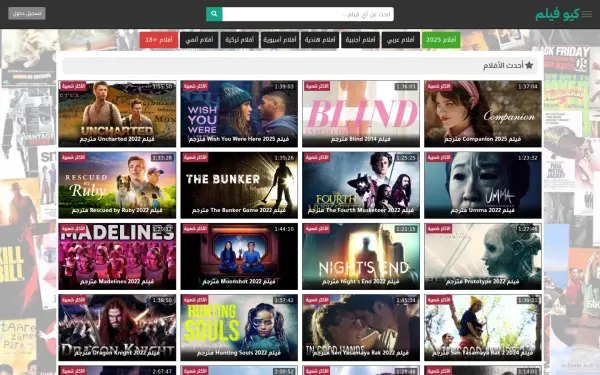Click the 1:37:04 duration label on Companion
The image size is (600, 375).
(x=528, y=87)
